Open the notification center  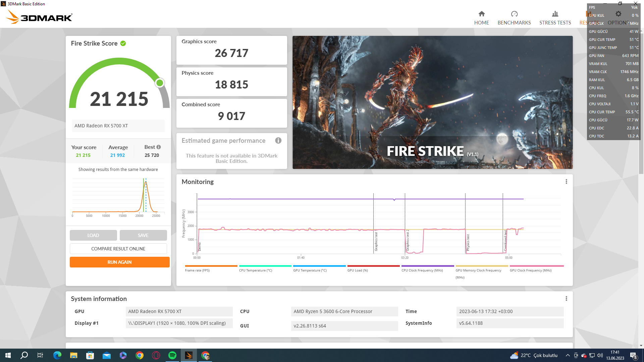[x=634, y=355]
